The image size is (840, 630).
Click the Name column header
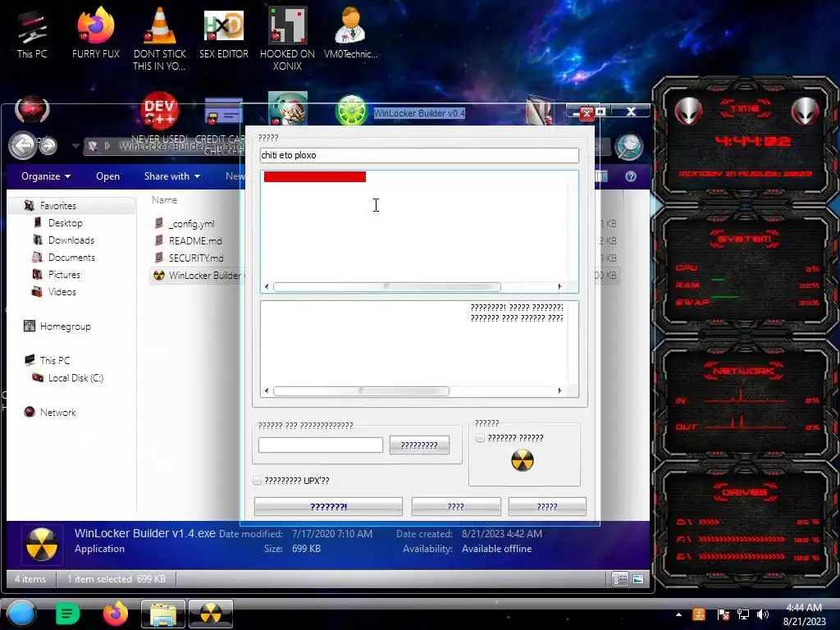164,200
